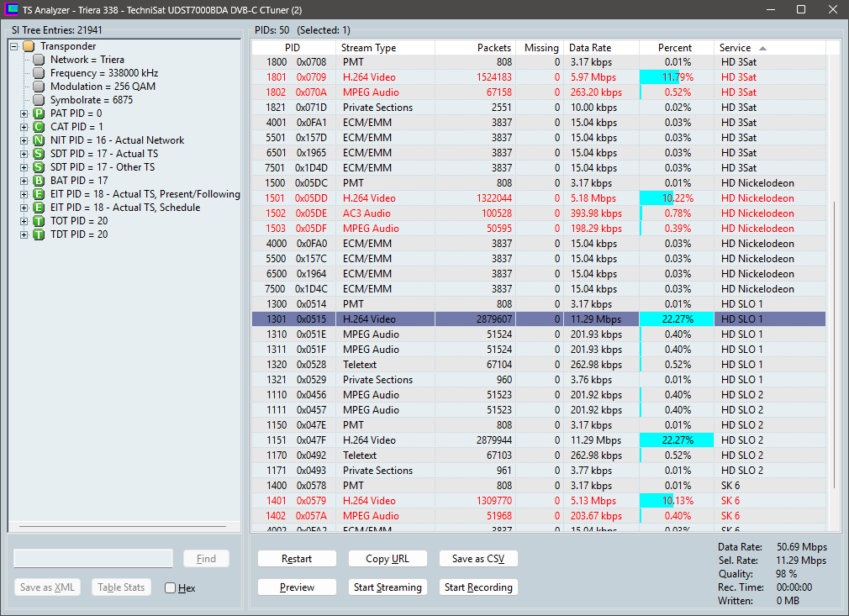Click the S icon of SDT Other TS
The width and height of the screenshot is (849, 616).
pos(39,167)
